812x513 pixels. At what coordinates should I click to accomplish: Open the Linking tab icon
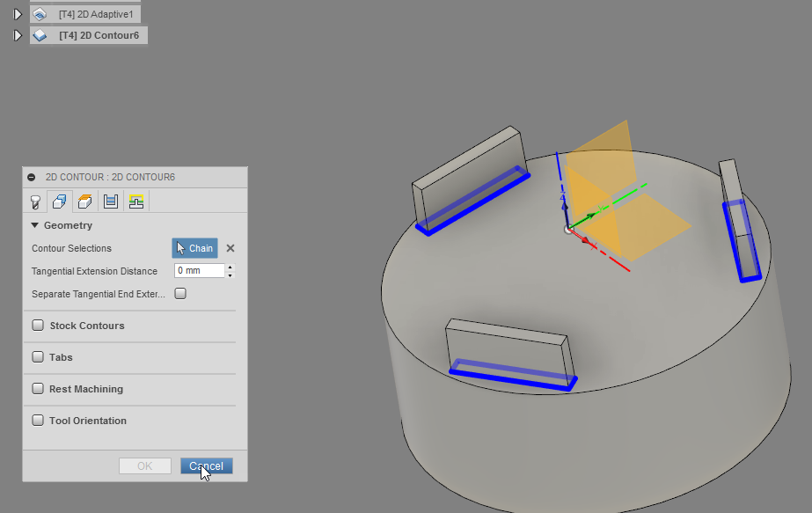coord(136,202)
